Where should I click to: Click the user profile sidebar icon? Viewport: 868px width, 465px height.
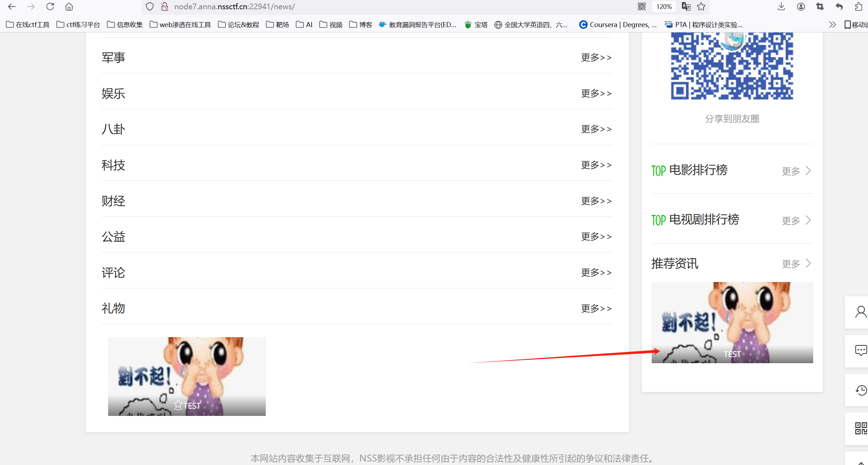coord(861,312)
